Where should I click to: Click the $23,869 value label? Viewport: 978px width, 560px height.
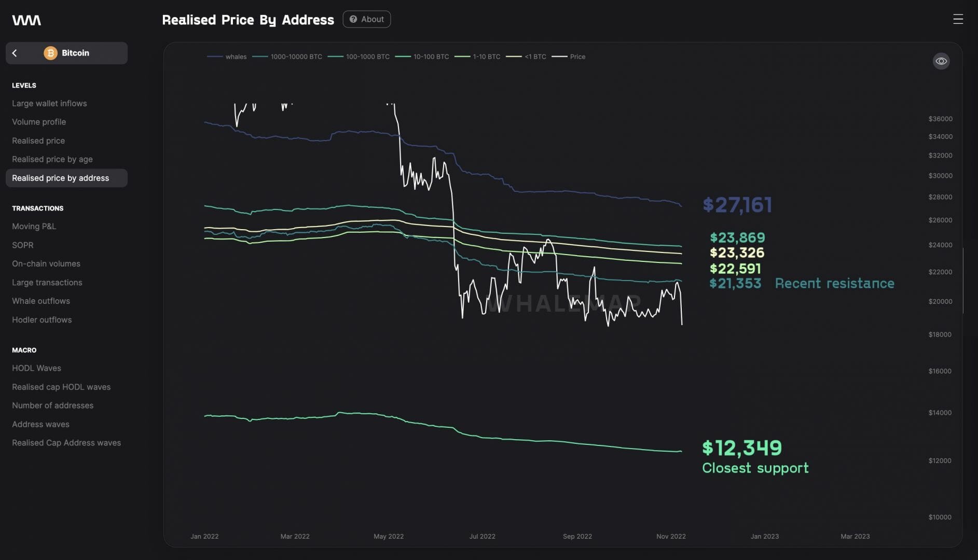[737, 237]
